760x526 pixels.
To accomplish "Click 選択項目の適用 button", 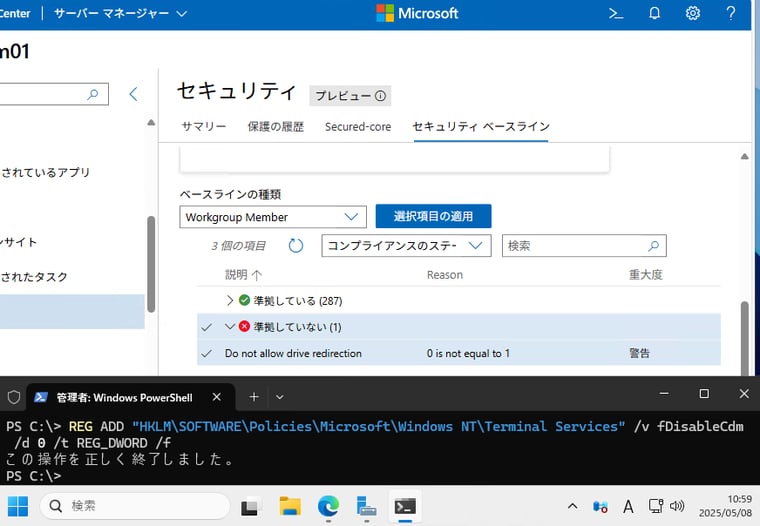I will 433,216.
